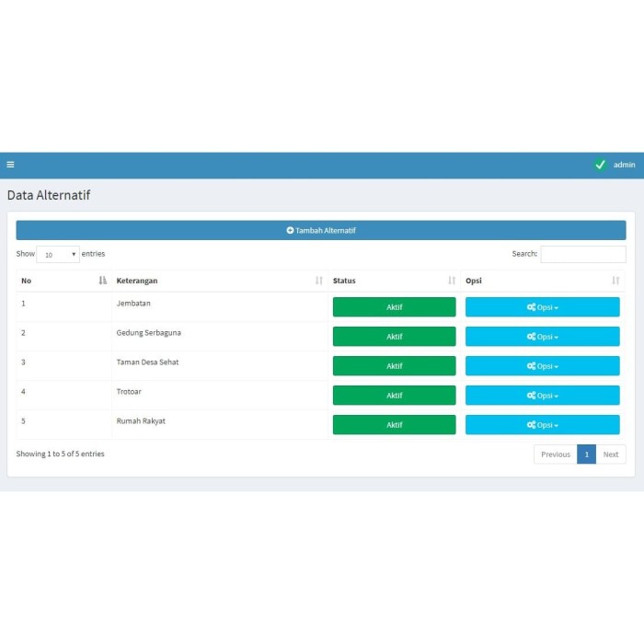Select page 1 in pagination

point(586,454)
